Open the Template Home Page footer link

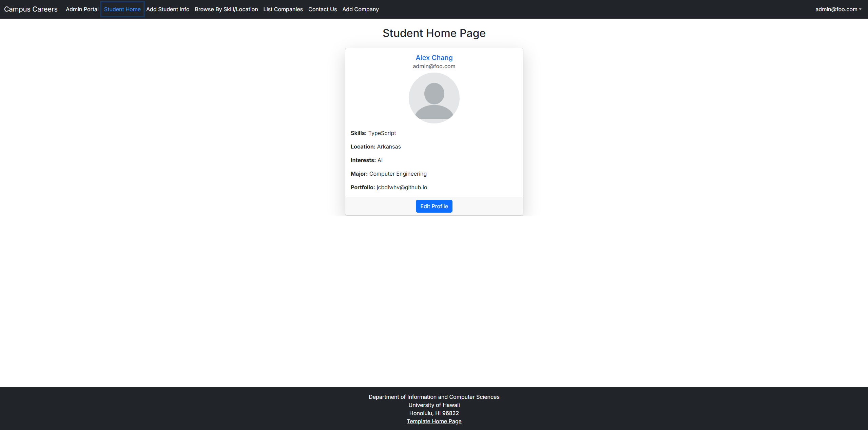click(x=434, y=421)
